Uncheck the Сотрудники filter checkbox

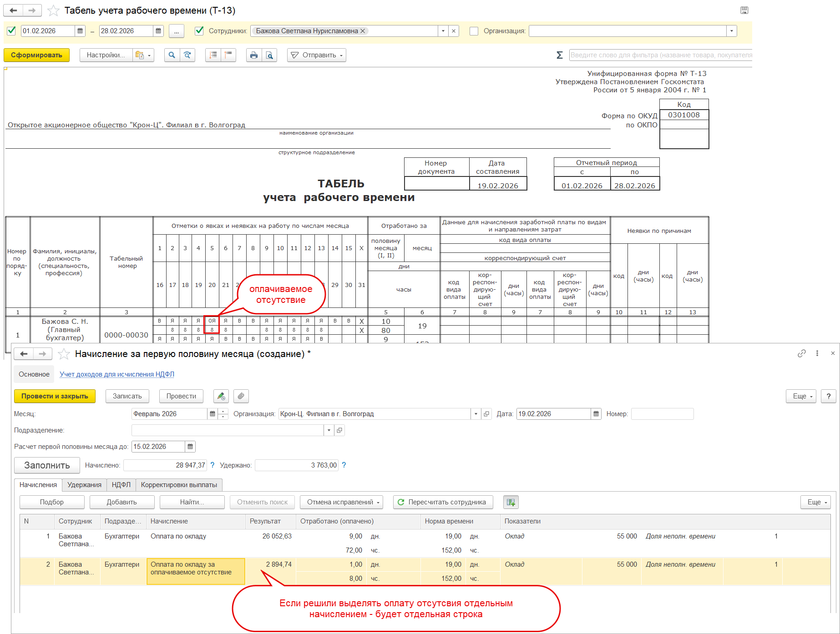pyautogui.click(x=199, y=31)
